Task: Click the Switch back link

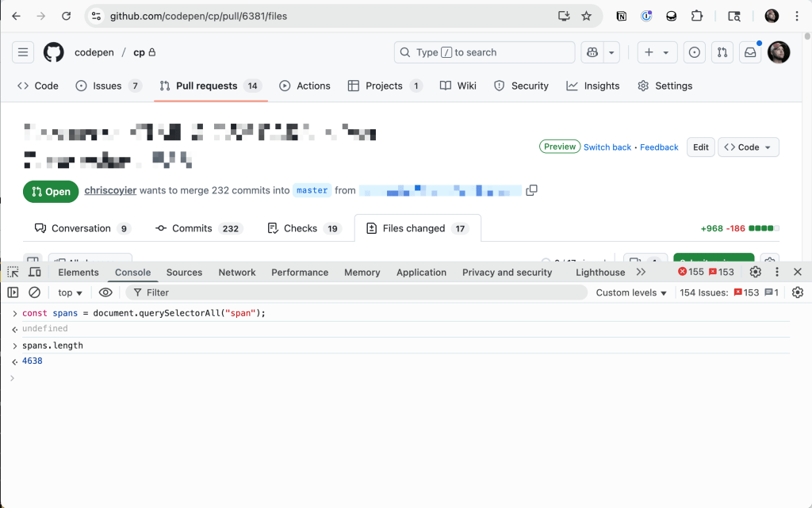Action: click(x=607, y=147)
